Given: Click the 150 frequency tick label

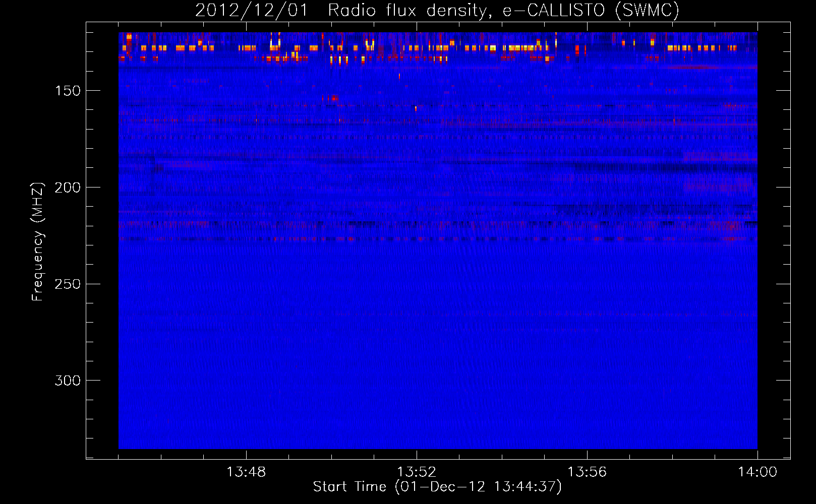Looking at the screenshot, I should [x=68, y=91].
